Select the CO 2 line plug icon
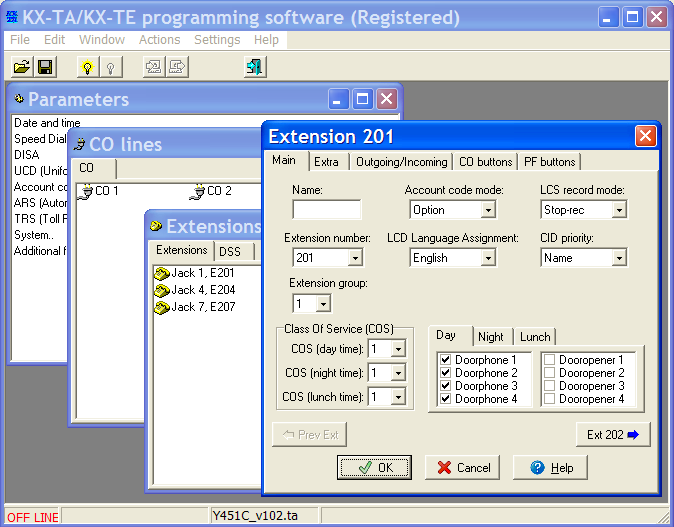 point(198,191)
